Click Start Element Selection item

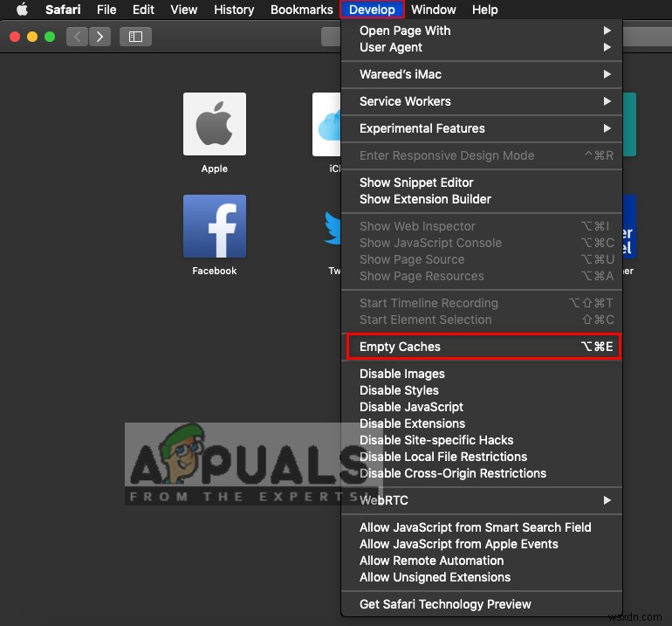482,320
